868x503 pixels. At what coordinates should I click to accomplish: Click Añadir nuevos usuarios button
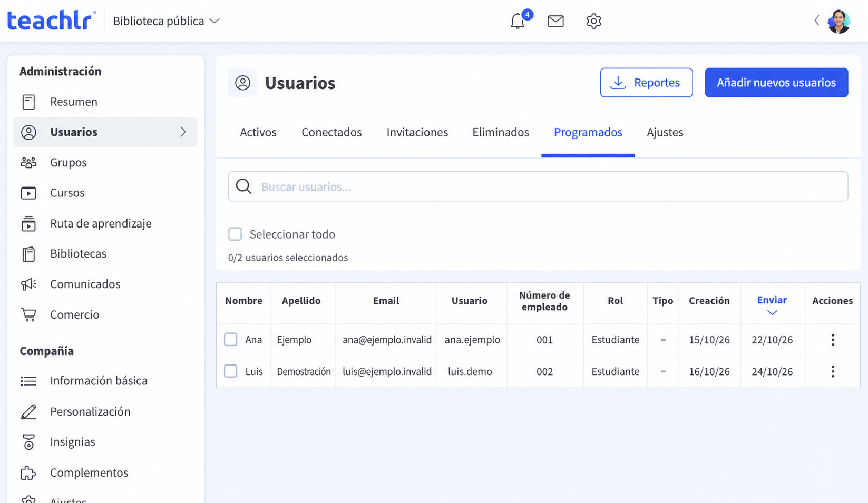point(776,83)
